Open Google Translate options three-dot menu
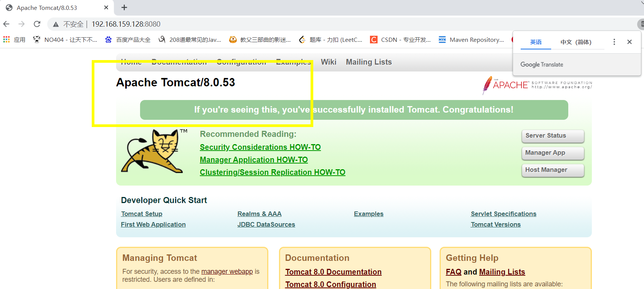Viewport: 644px width, 289px height. point(614,42)
